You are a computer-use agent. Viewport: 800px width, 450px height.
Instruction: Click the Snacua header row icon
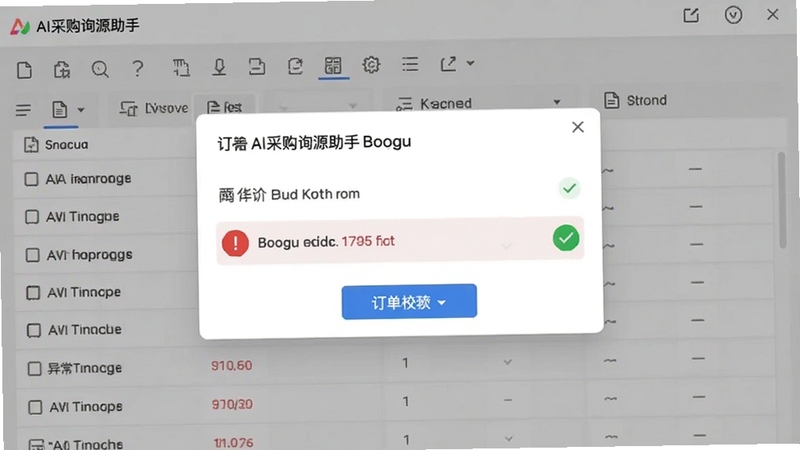[31, 145]
